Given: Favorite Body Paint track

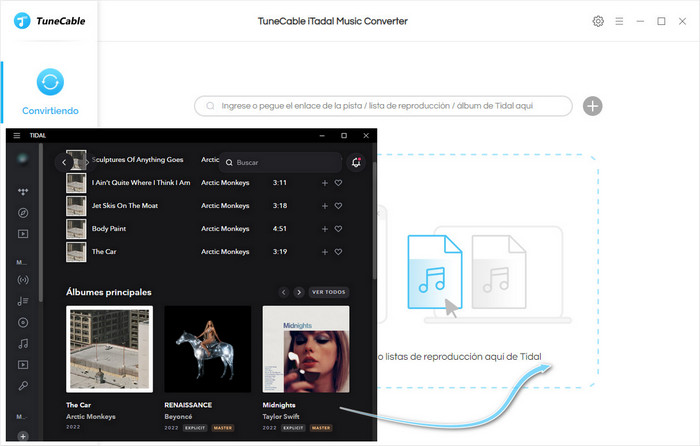Looking at the screenshot, I should (338, 229).
